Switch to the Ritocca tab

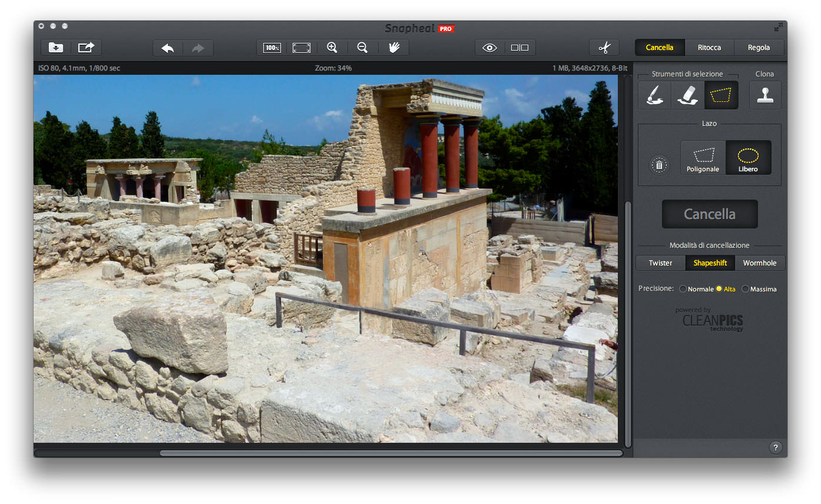(x=709, y=48)
